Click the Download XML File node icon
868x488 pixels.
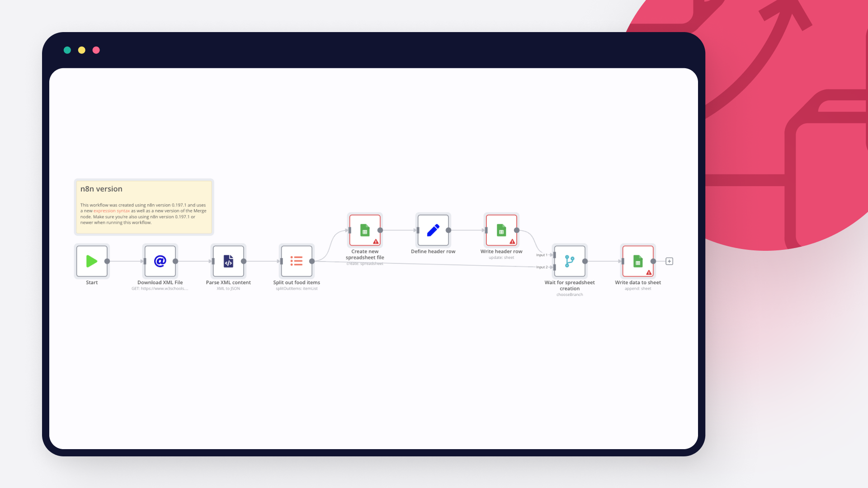159,261
